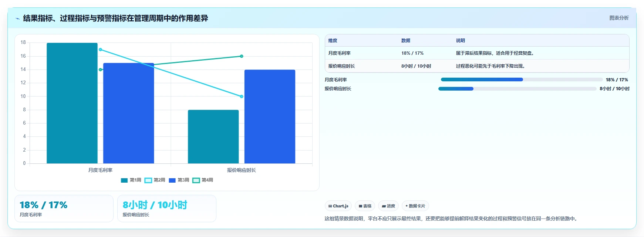This screenshot has width=644, height=237.
Task: Click the 月度毛利率 progress row label
Action: pos(336,80)
